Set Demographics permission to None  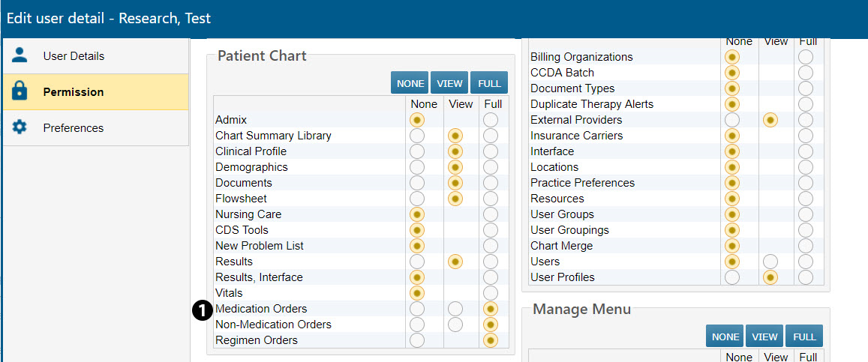(x=417, y=167)
